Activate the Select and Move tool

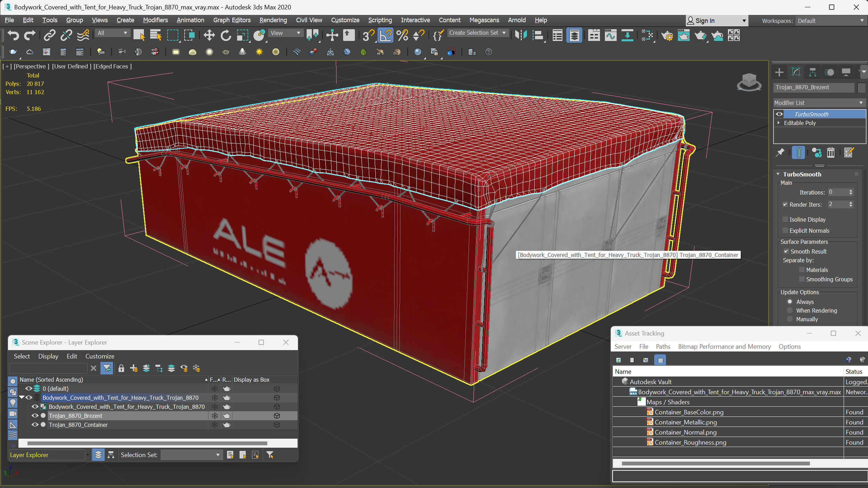209,35
